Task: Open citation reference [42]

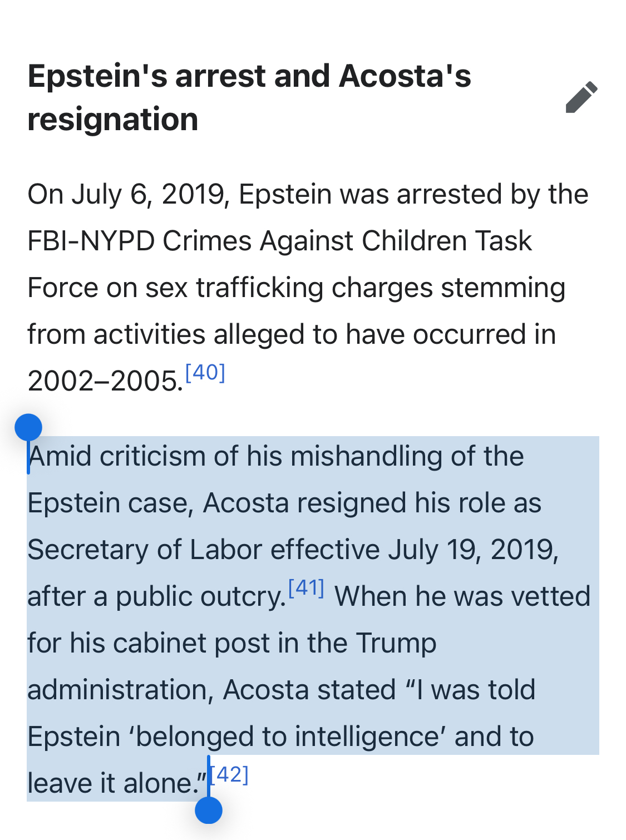Action: pos(231,774)
